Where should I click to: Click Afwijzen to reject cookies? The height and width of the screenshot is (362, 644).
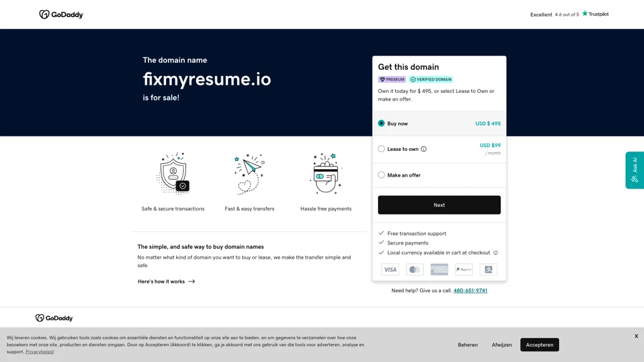[501, 344]
